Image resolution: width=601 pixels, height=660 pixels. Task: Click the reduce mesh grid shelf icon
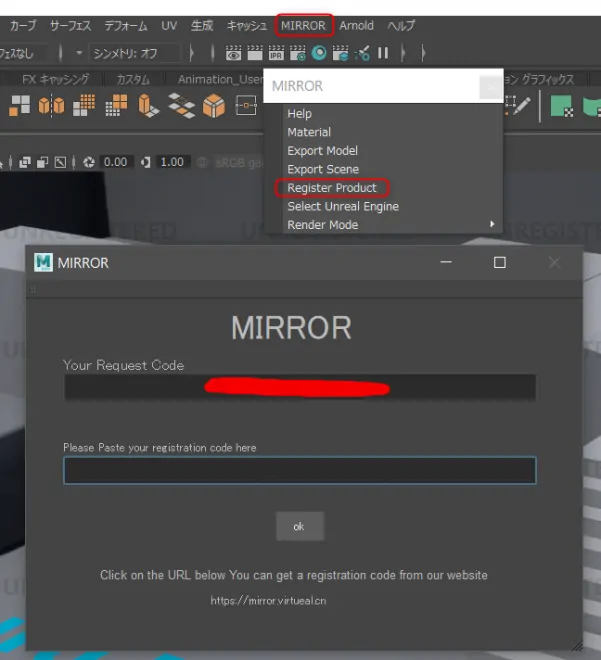pyautogui.click(x=116, y=105)
